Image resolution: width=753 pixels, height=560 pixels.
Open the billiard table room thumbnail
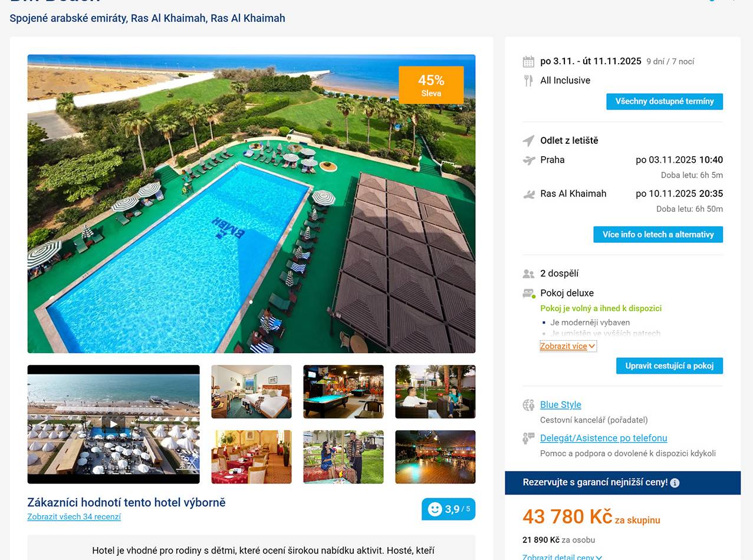pos(343,391)
